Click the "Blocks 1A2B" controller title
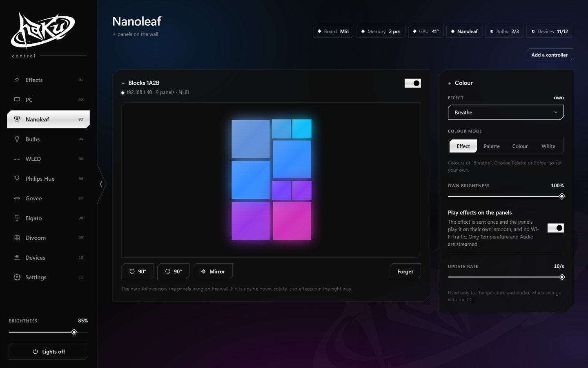Screen dimensions: 588x368 (x=144, y=83)
